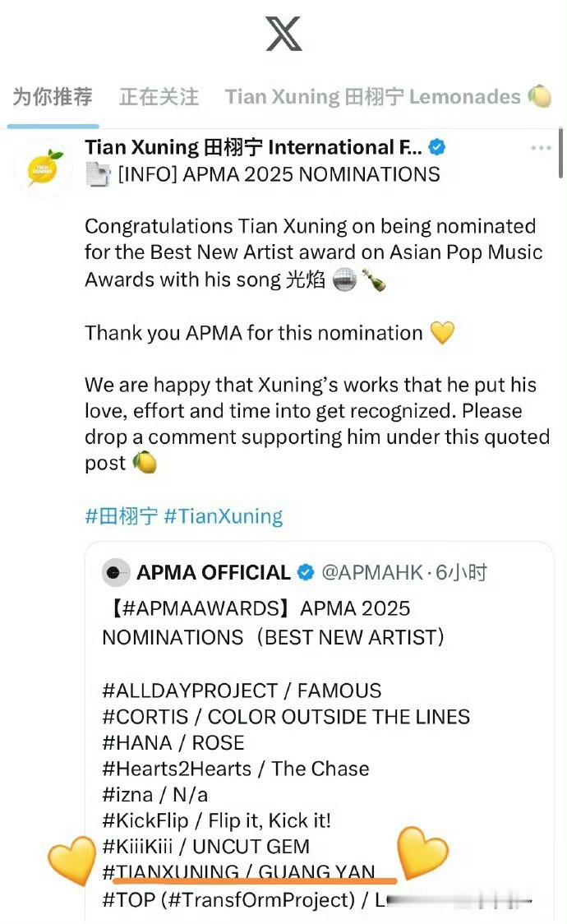Switch to the 正在关注 tab
Viewport: 567px width, 924px height.
tap(159, 97)
